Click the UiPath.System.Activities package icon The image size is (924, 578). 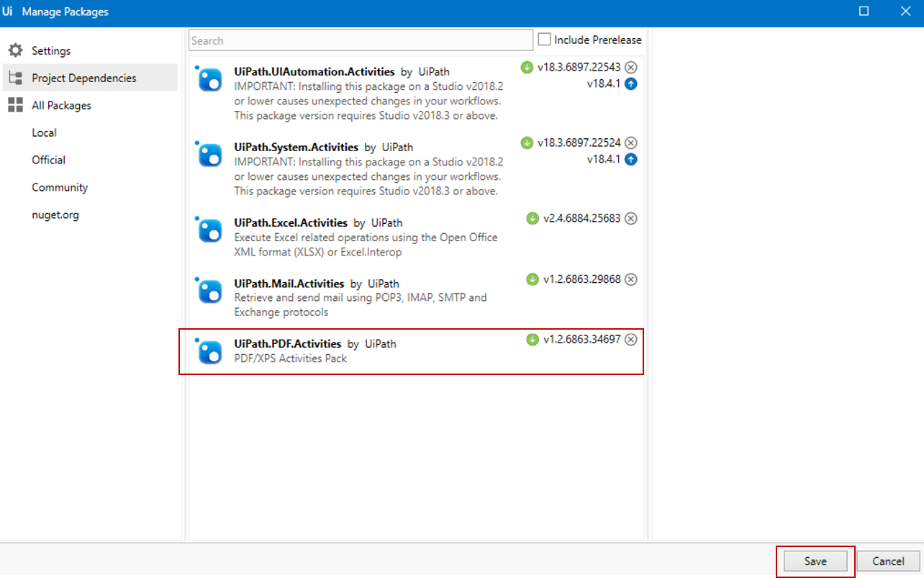coord(209,154)
